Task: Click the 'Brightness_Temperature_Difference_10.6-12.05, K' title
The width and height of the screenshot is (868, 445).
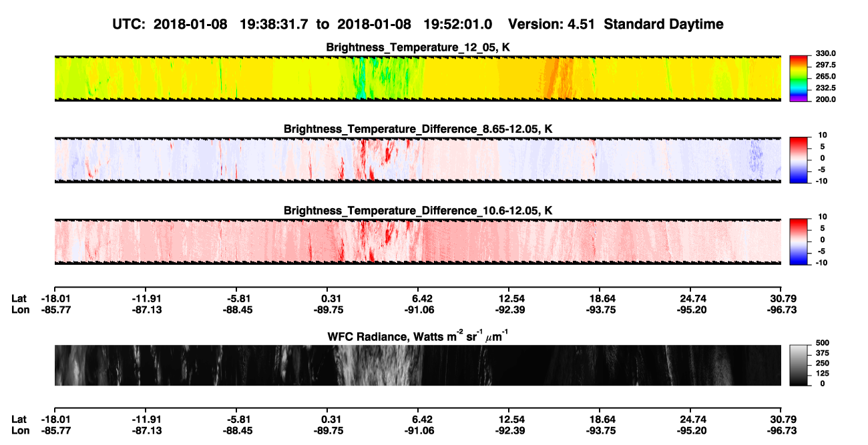Action: (418, 210)
